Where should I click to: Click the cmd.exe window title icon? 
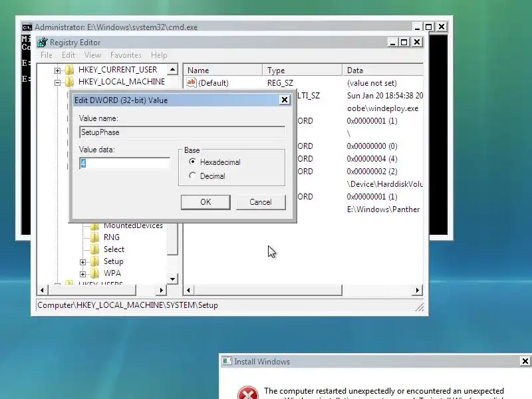tap(27, 27)
